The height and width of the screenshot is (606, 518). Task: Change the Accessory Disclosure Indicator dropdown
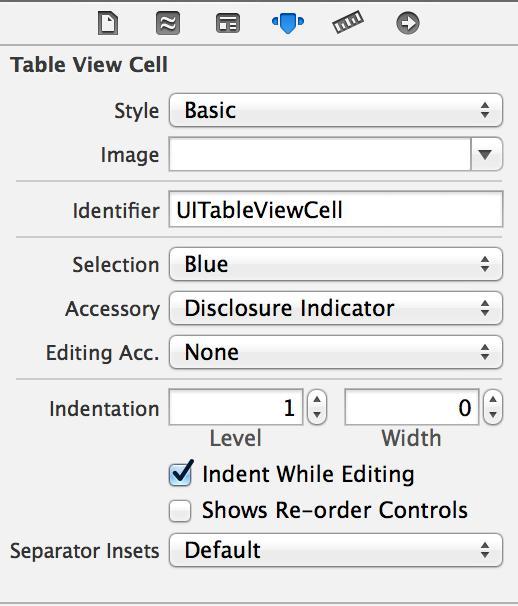(336, 308)
